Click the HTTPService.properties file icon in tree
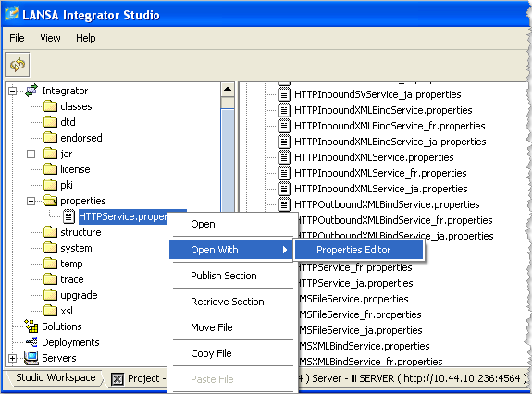The image size is (532, 394). click(x=68, y=216)
